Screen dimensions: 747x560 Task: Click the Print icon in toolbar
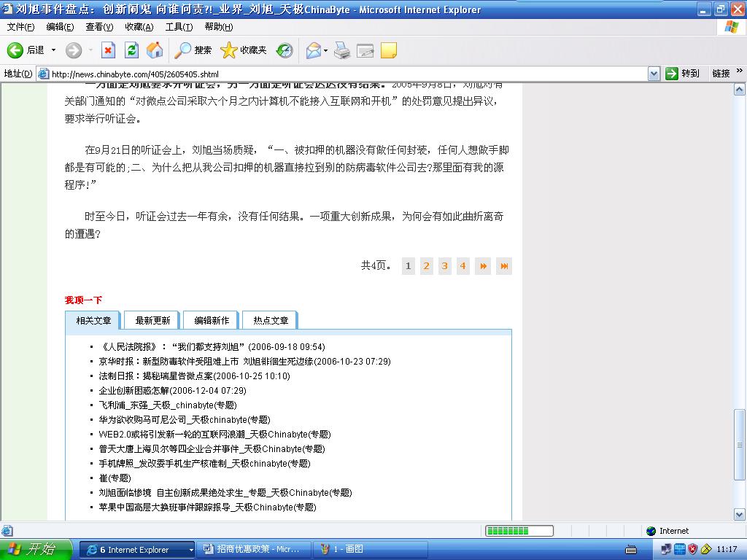[x=343, y=50]
